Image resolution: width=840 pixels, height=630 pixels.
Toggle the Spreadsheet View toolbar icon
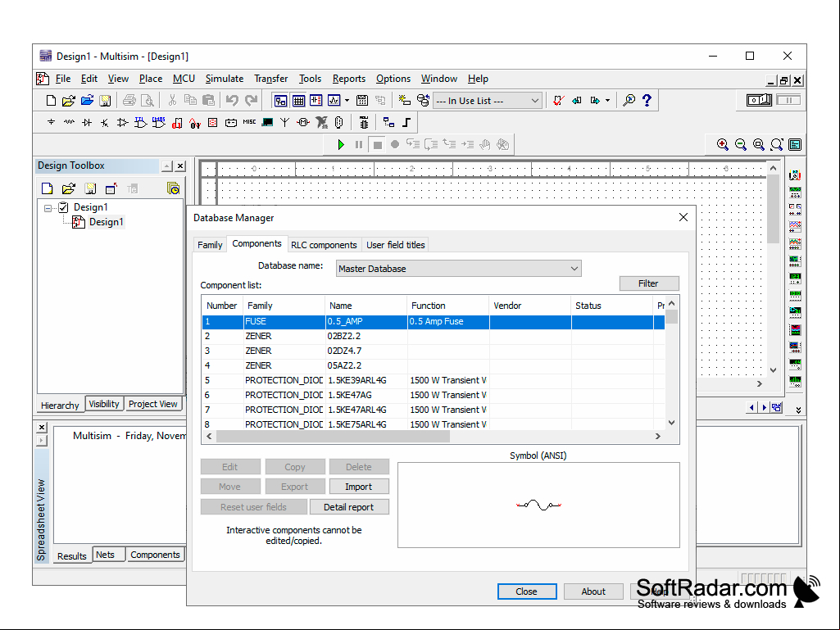[x=298, y=100]
